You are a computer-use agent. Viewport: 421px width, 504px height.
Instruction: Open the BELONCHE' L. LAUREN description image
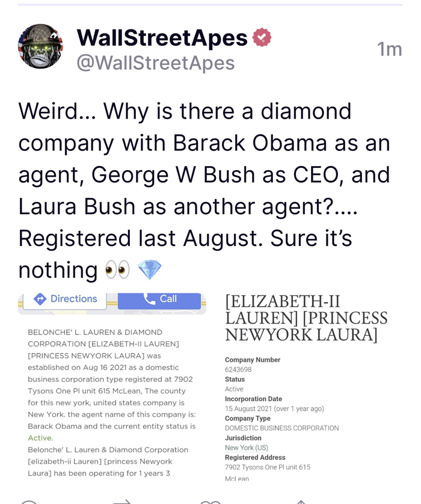click(112, 397)
